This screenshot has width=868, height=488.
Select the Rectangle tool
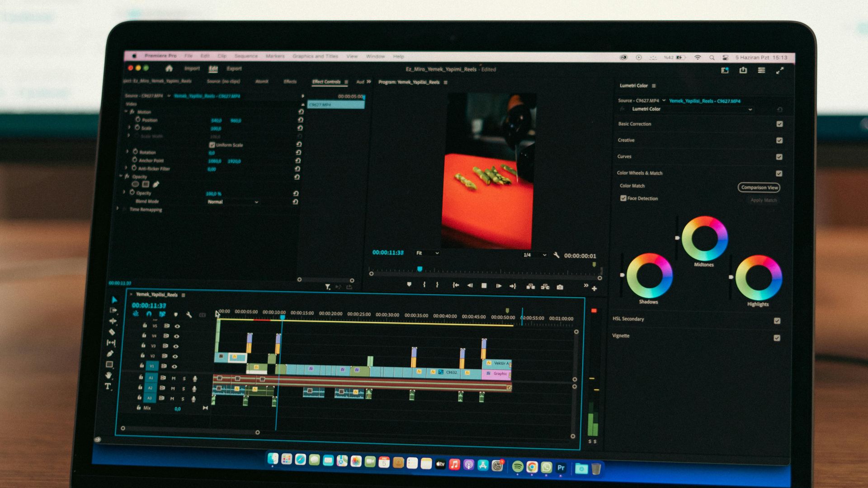(109, 364)
